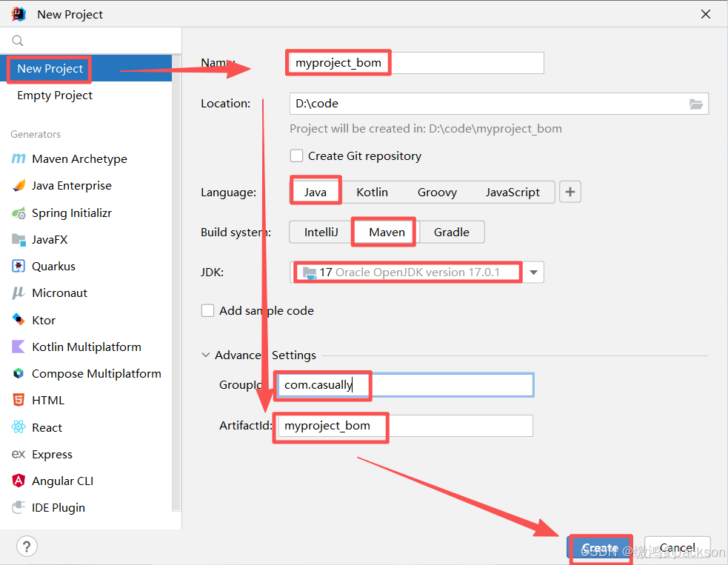Open IDE Plugin generator entry

pyautogui.click(x=86, y=507)
